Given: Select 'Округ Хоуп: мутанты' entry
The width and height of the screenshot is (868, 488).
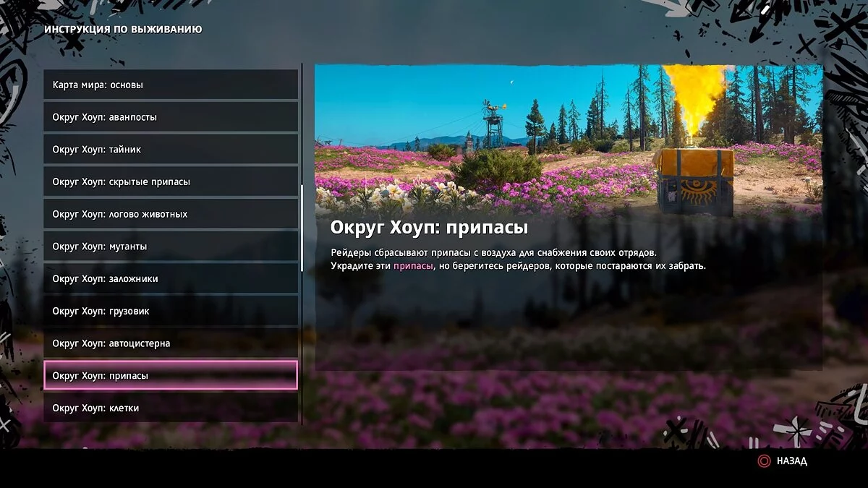Looking at the screenshot, I should tap(171, 247).
